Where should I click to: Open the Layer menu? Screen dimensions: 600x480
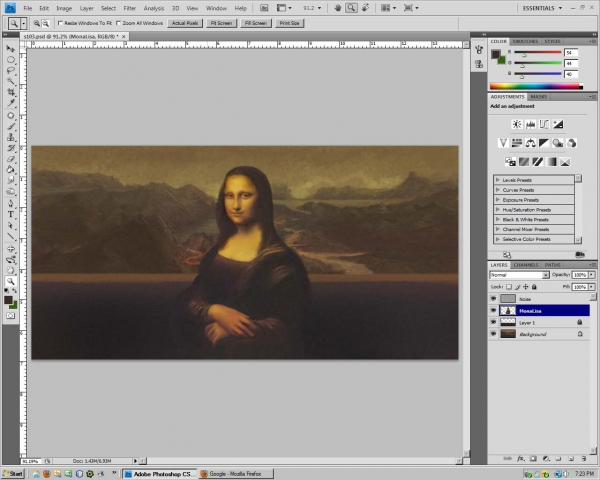point(86,8)
